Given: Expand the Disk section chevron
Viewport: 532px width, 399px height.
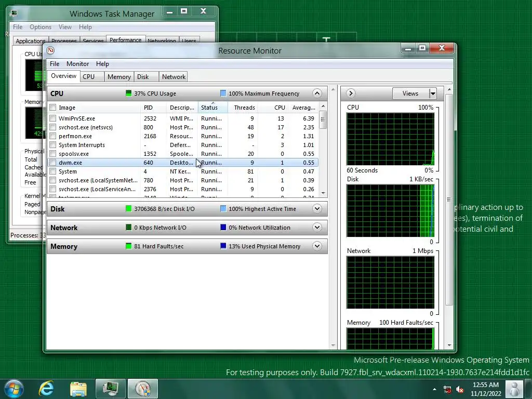Looking at the screenshot, I should tap(317, 209).
